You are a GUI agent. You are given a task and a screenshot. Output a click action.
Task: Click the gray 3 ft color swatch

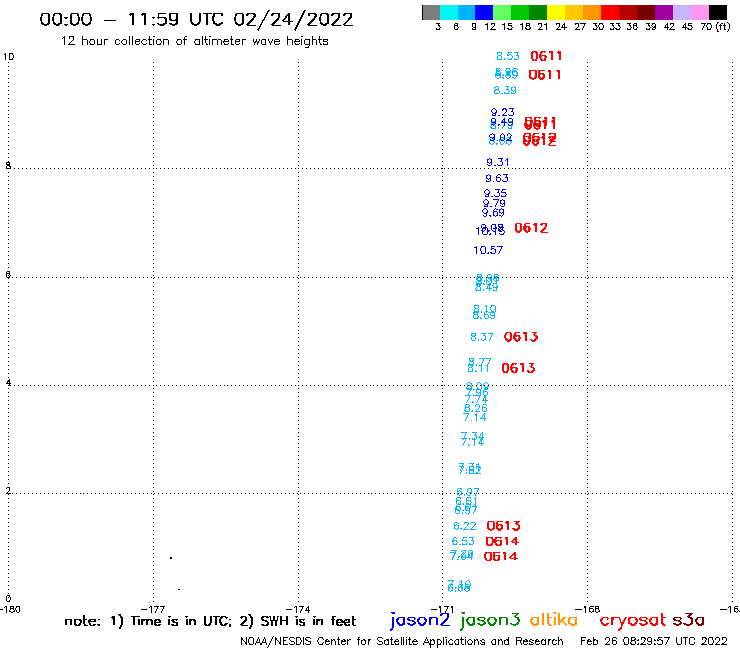click(x=431, y=12)
